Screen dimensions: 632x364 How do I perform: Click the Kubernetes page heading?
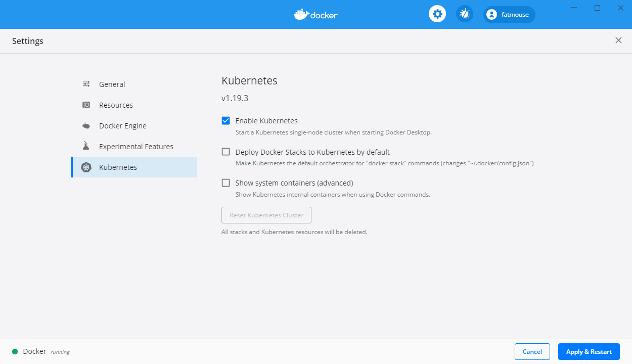point(249,80)
